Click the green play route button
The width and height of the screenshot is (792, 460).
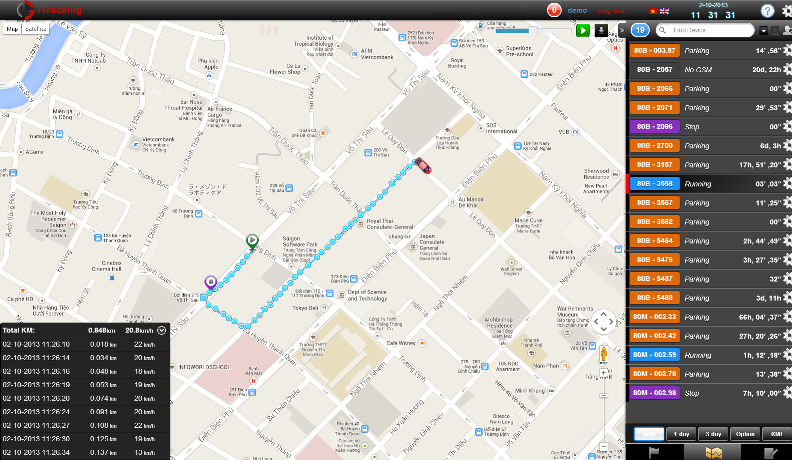click(x=583, y=30)
